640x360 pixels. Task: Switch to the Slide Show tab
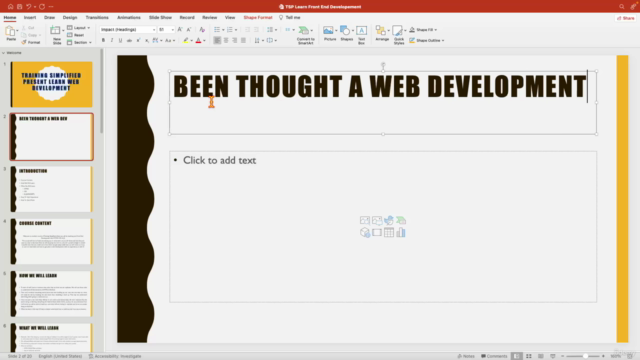(x=160, y=18)
